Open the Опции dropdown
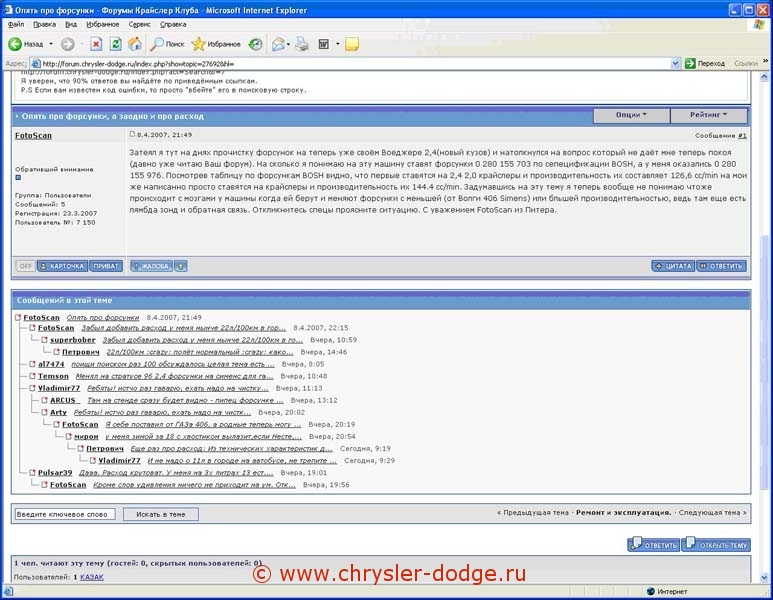The image size is (773, 600). [631, 115]
